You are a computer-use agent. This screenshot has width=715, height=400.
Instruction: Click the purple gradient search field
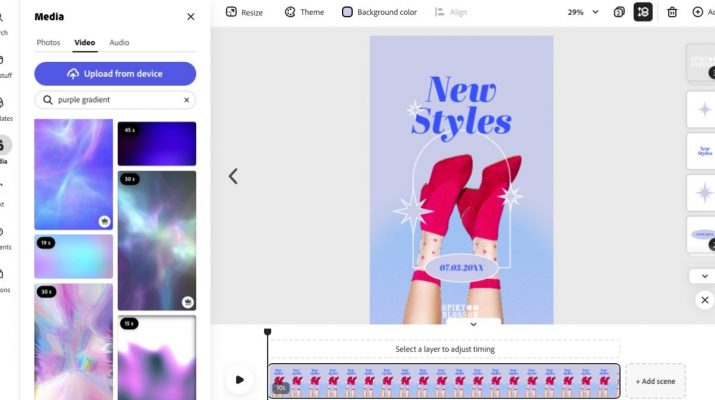tap(115, 100)
